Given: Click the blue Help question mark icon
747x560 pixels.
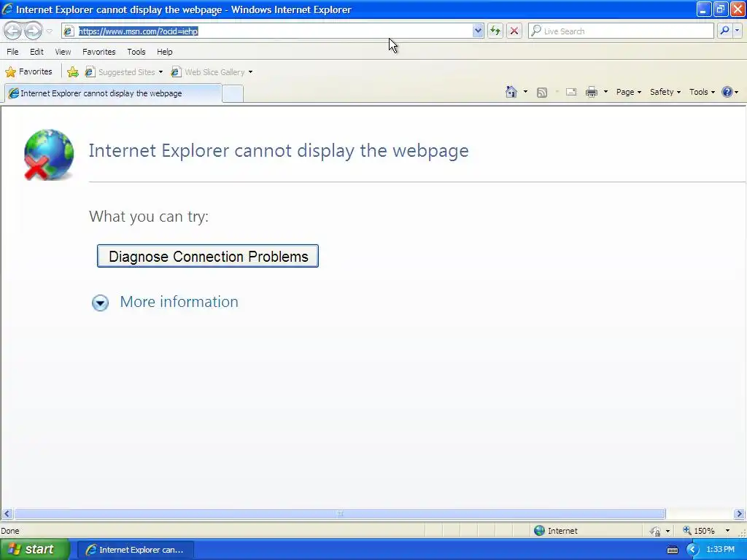Looking at the screenshot, I should (x=727, y=92).
